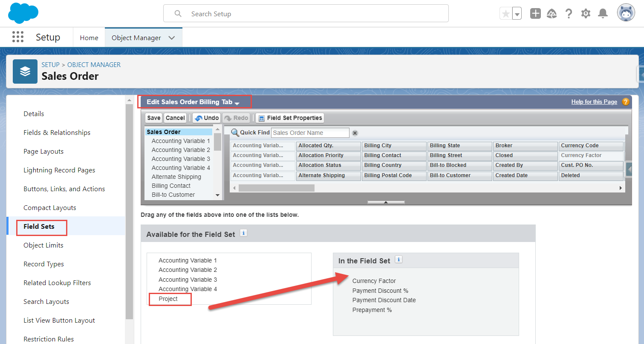Follow the SETUP breadcrumb link

point(50,65)
